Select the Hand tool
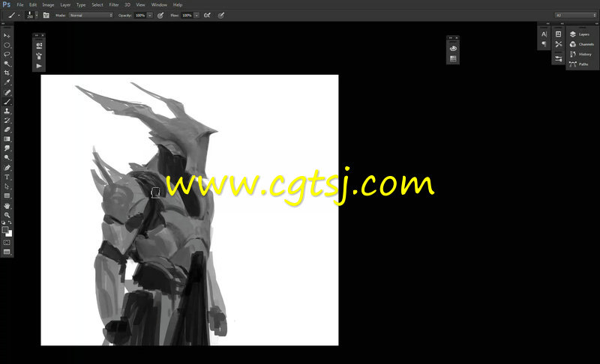The width and height of the screenshot is (600, 364). [7, 206]
